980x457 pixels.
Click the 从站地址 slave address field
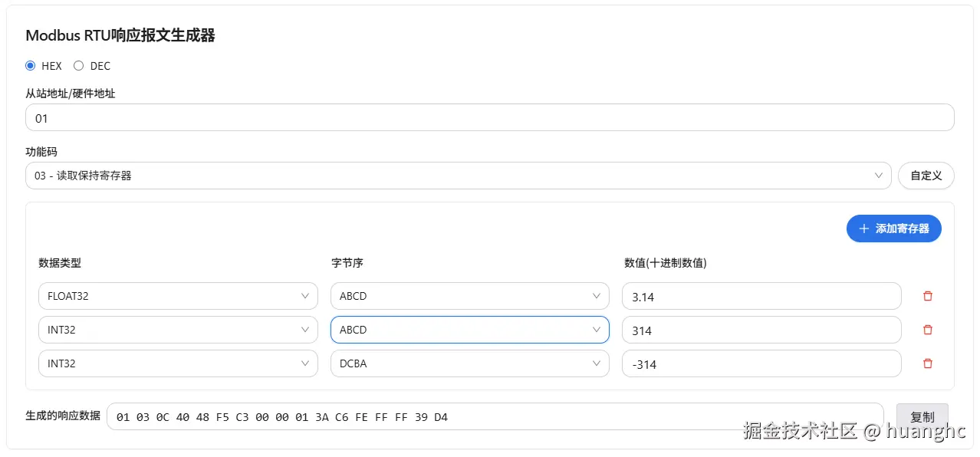(x=489, y=118)
